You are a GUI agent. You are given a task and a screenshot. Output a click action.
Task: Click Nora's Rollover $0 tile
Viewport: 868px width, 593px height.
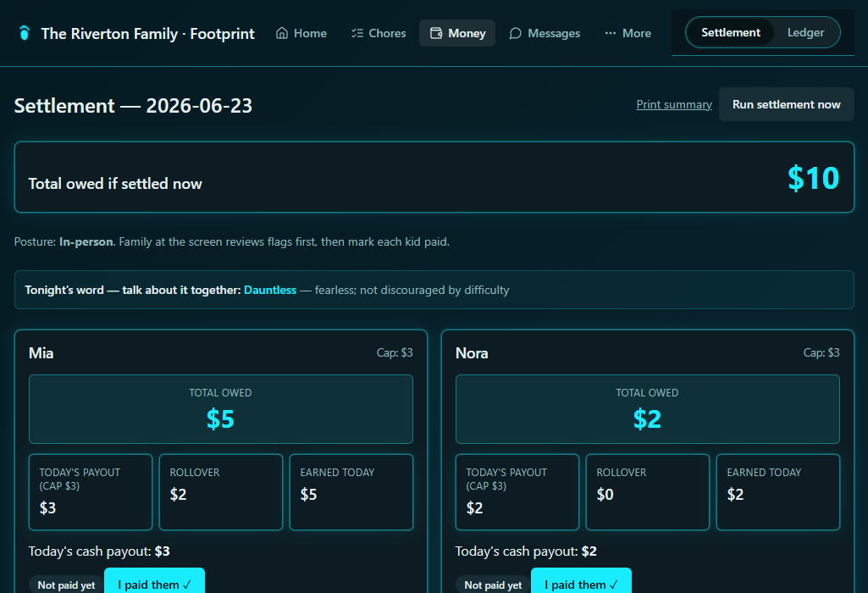648,492
